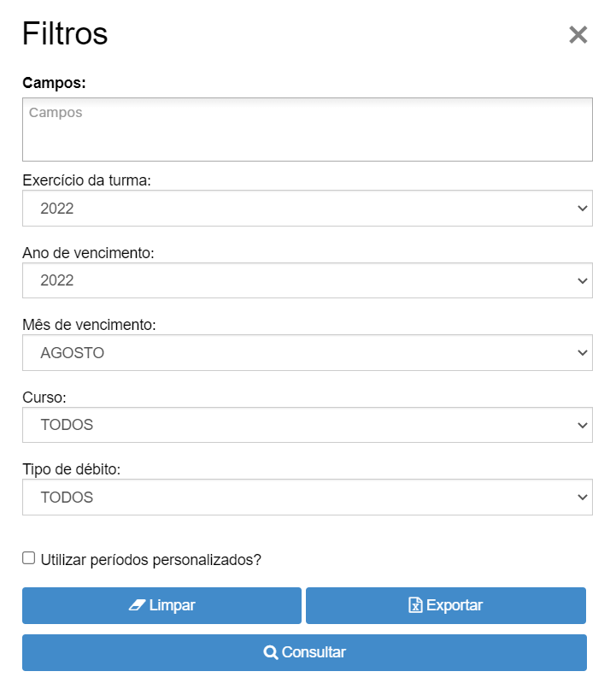Image resolution: width=616 pixels, height=695 pixels.
Task: Click the chevron arrow of Ano de vencimento
Action: 583,280
